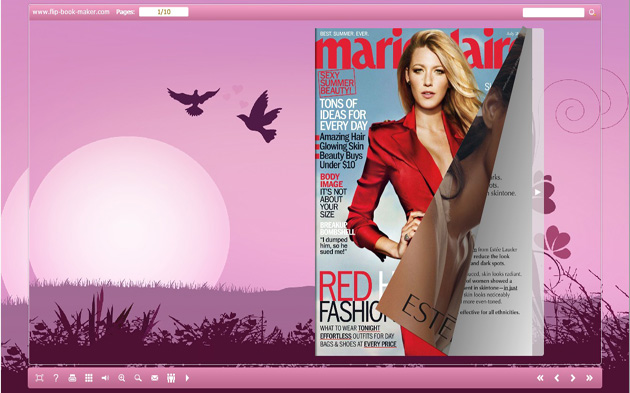Open search magnifier in bottom toolbar

point(138,378)
